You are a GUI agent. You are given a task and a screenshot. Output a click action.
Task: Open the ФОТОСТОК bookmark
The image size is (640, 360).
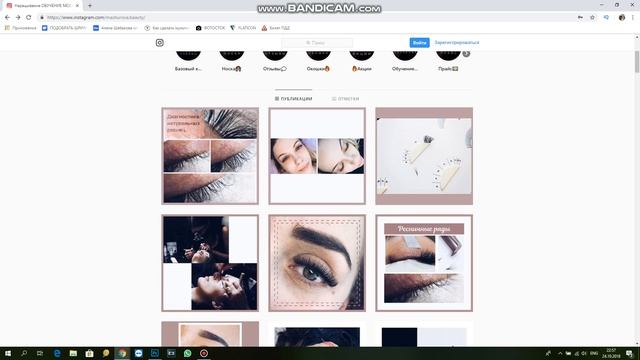click(x=211, y=28)
